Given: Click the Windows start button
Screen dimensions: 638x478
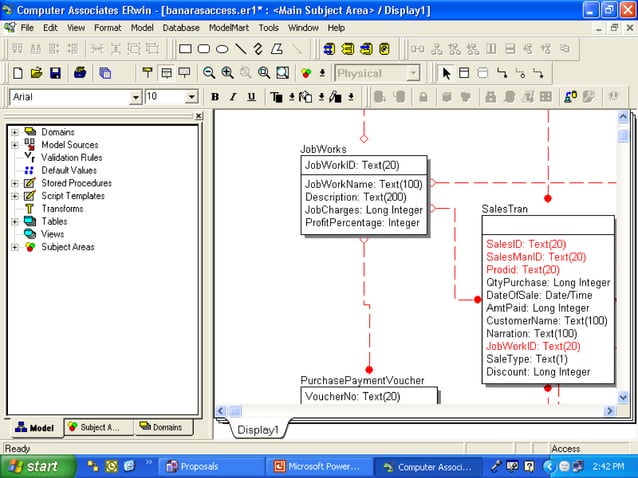Looking at the screenshot, I should coord(37,467).
